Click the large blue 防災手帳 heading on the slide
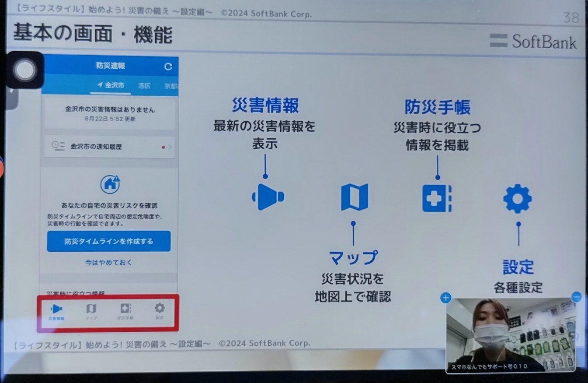The width and height of the screenshot is (588, 383). coord(437,107)
